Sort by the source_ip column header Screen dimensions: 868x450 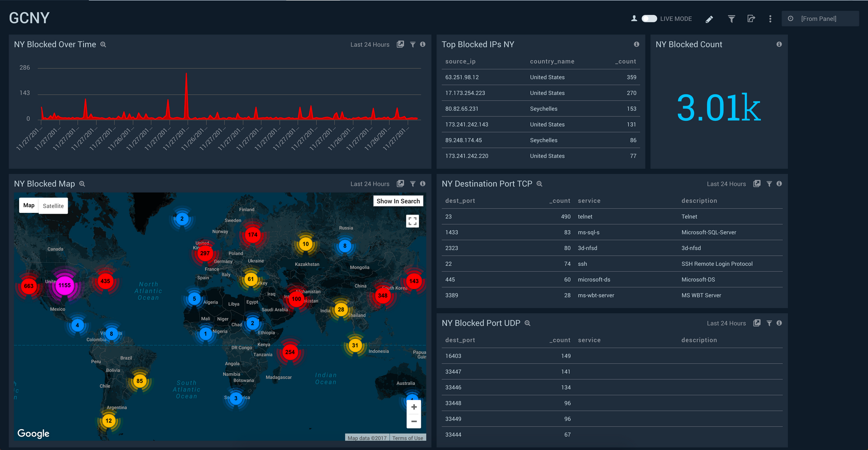460,62
